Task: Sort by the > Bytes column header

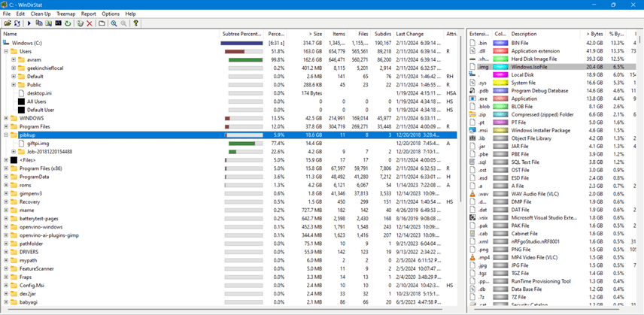Action: point(593,34)
